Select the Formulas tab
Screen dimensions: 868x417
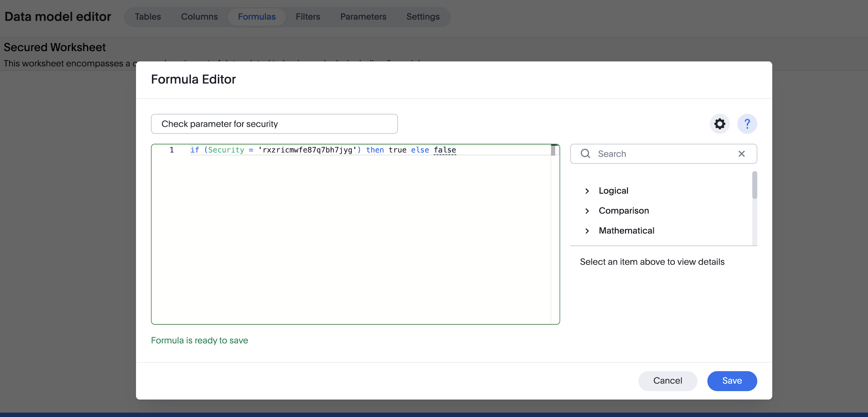[x=257, y=16]
